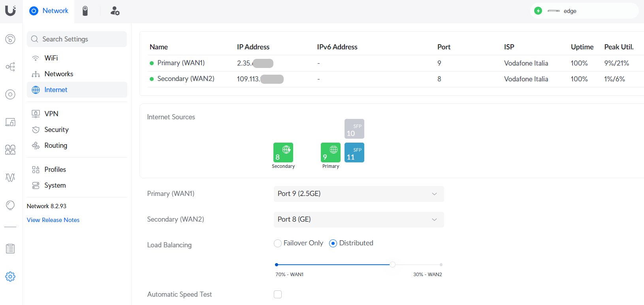Click the SFP port 11 icon

[354, 152]
